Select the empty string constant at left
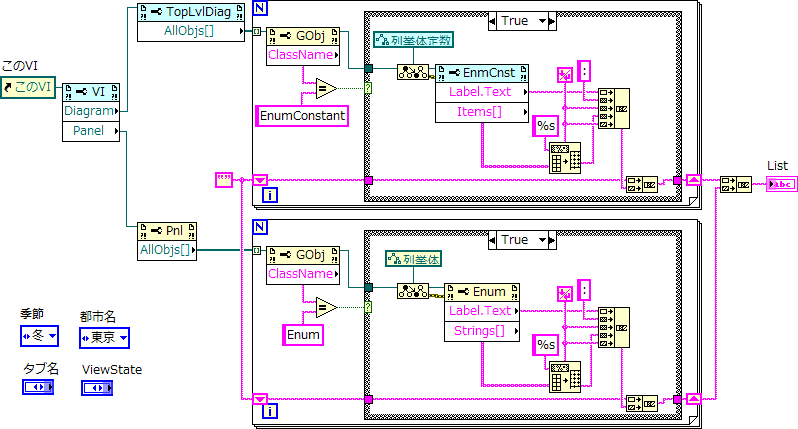798x429 pixels. [224, 180]
